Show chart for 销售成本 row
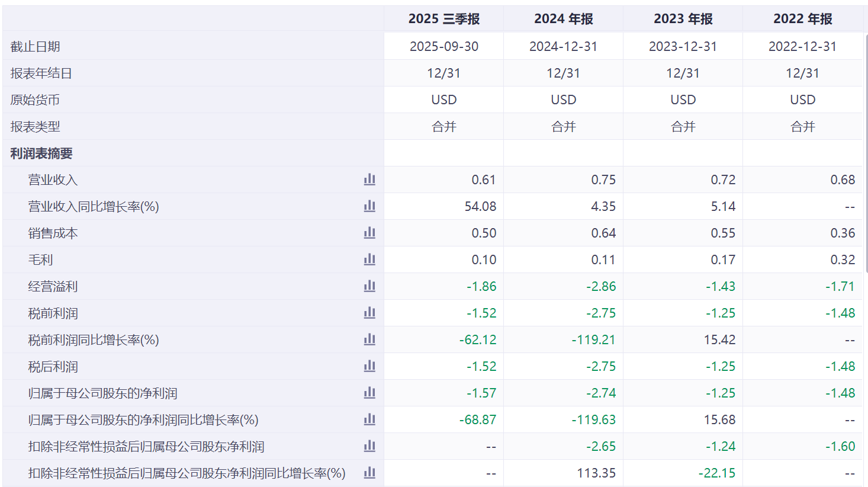 point(369,233)
